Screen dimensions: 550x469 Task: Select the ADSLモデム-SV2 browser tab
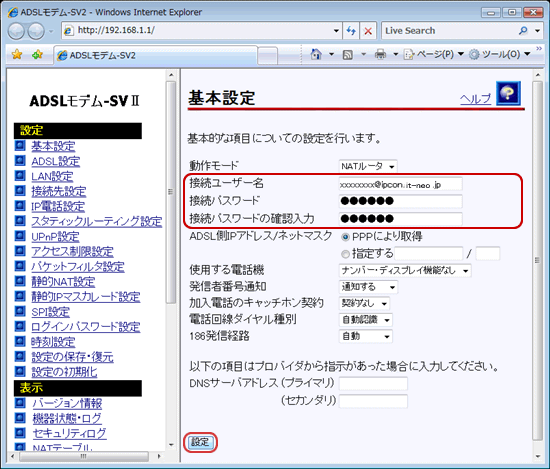[x=155, y=55]
